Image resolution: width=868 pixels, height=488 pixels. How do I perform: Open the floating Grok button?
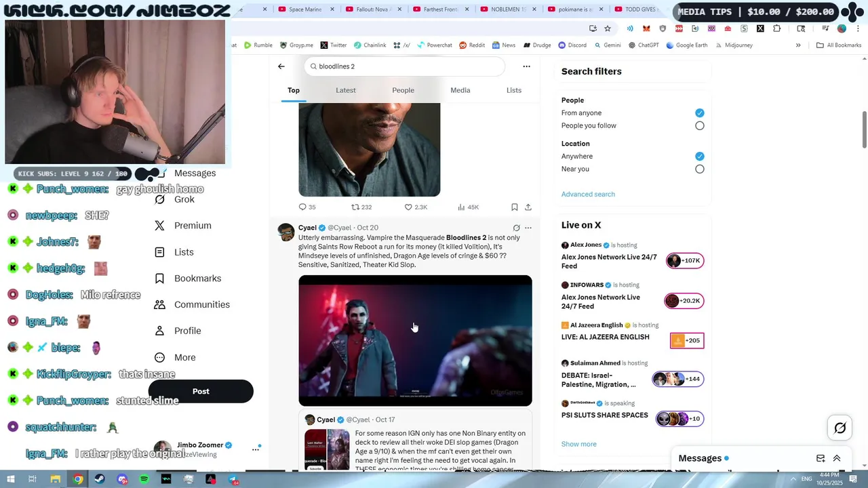[x=840, y=428]
